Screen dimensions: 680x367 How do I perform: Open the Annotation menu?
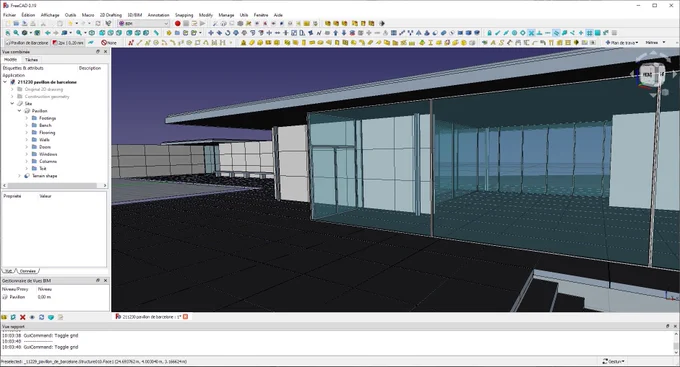158,15
